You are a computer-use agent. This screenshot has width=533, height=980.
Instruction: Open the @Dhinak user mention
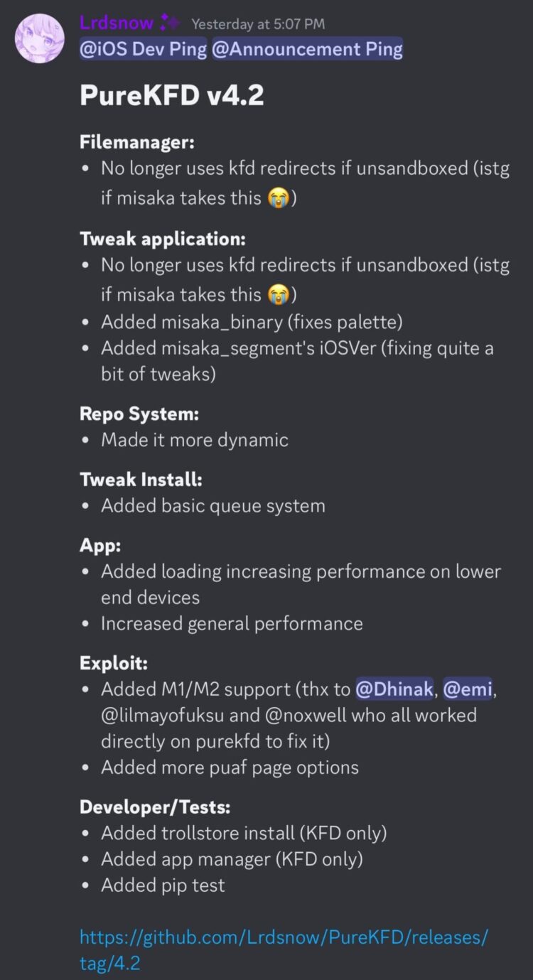(394, 689)
